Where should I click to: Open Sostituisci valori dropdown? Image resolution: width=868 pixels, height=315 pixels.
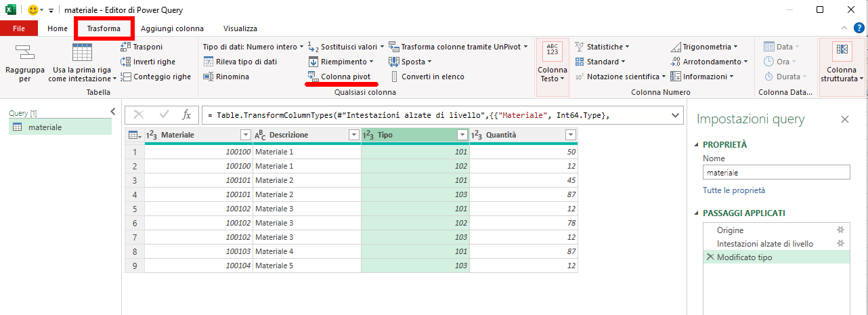(345, 47)
